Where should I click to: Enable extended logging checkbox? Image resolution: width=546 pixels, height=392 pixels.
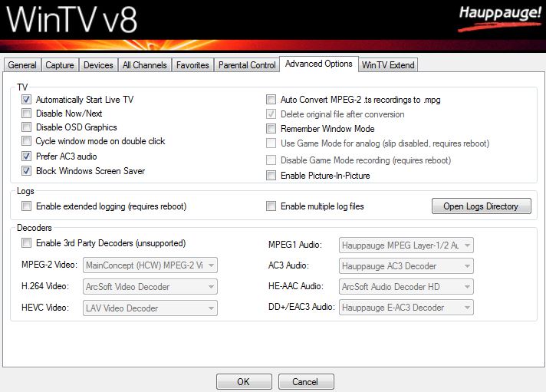pyautogui.click(x=27, y=206)
